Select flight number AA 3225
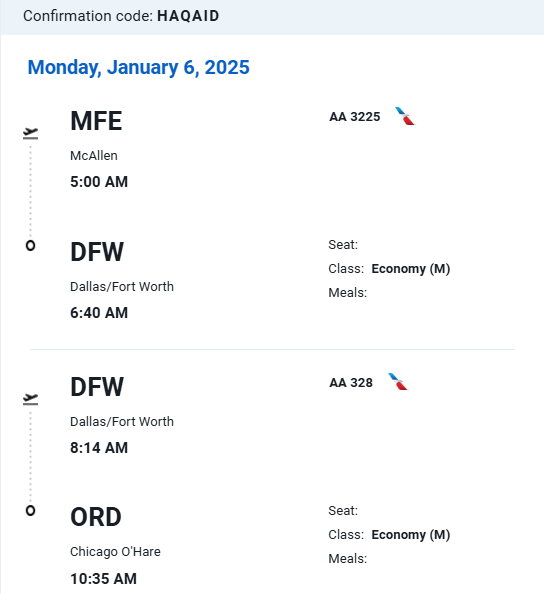 click(x=355, y=117)
